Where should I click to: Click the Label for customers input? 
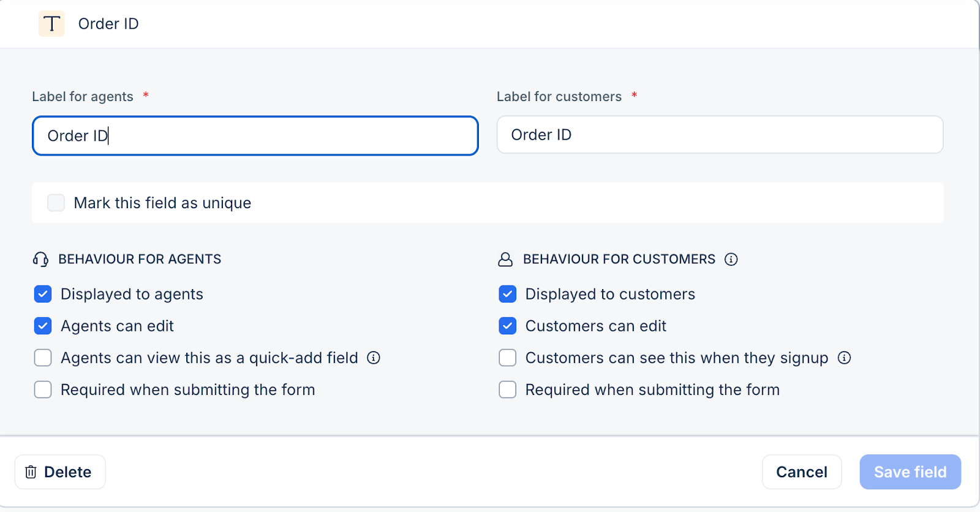[720, 135]
